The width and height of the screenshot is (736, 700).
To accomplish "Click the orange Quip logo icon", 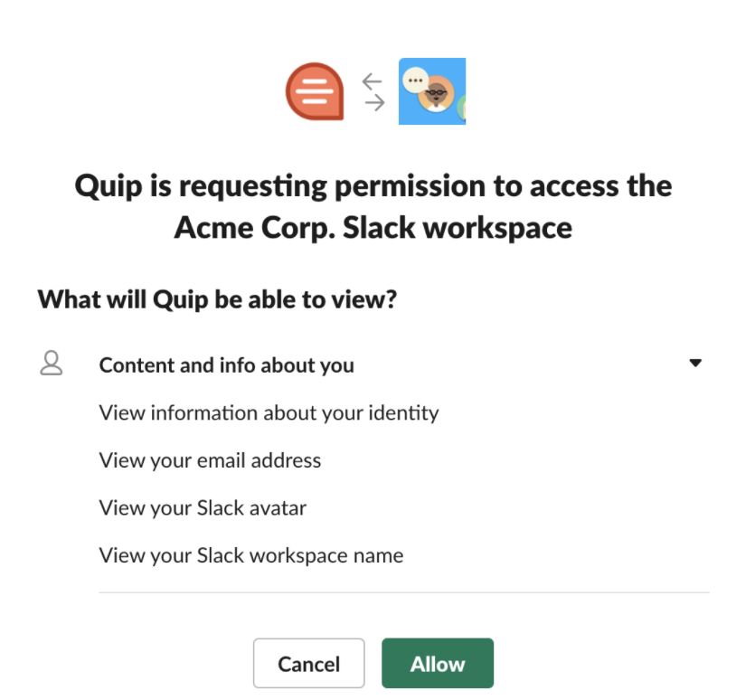I will point(315,91).
